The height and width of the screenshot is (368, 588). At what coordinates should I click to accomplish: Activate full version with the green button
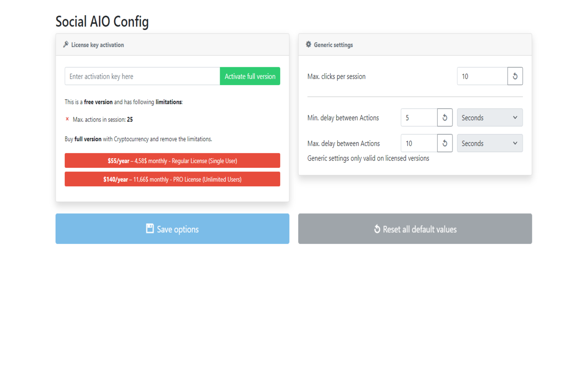tap(250, 76)
